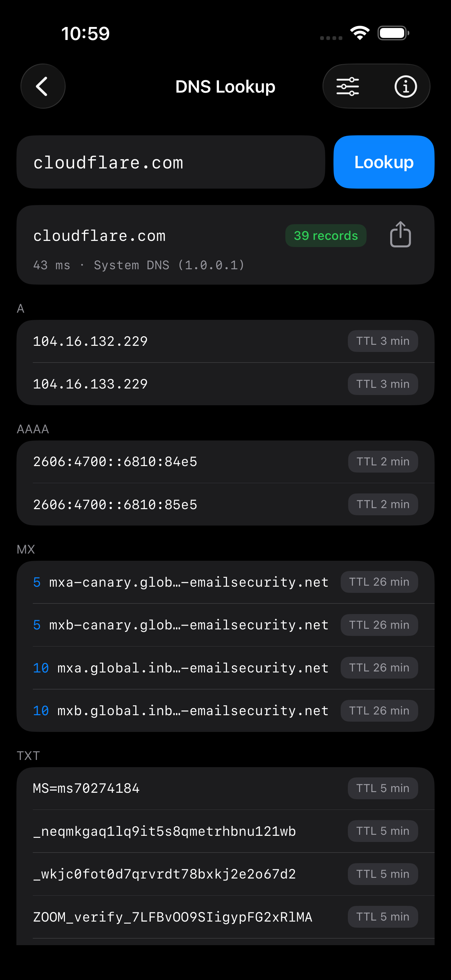Image resolution: width=451 pixels, height=980 pixels.
Task: Tap the Wi-Fi status icon
Action: (360, 33)
